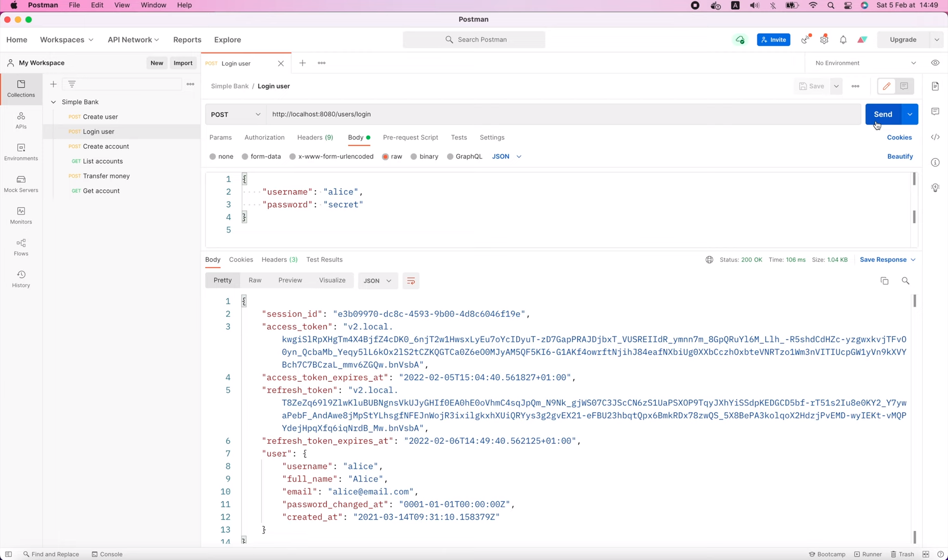Switch to comment mode icon near Save
Image resolution: width=948 pixels, height=560 pixels.
(x=904, y=86)
